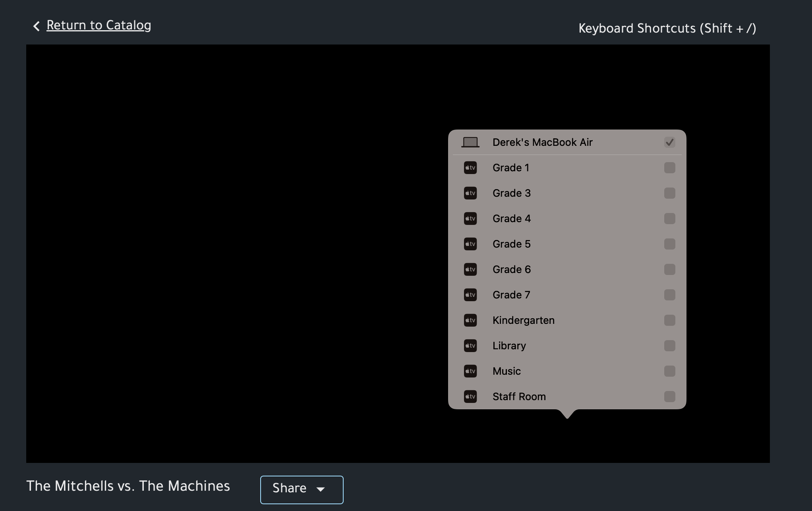Open Keyboard Shortcuts help

(667, 28)
